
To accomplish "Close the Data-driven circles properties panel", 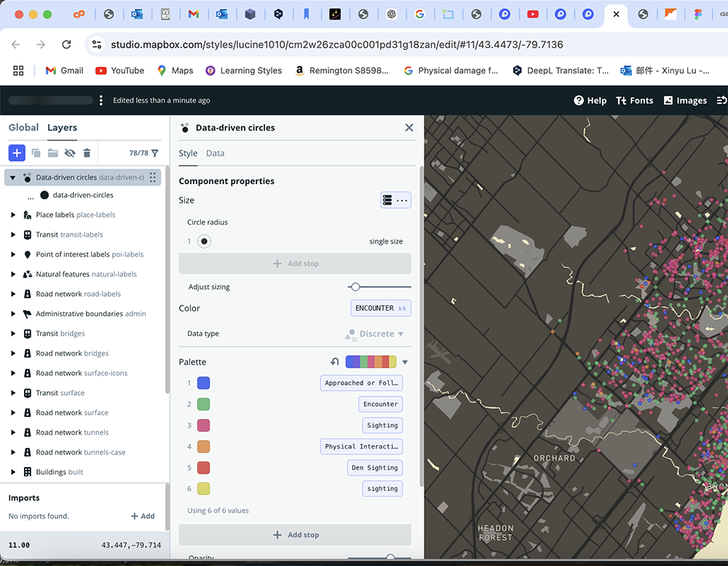I will (x=409, y=127).
